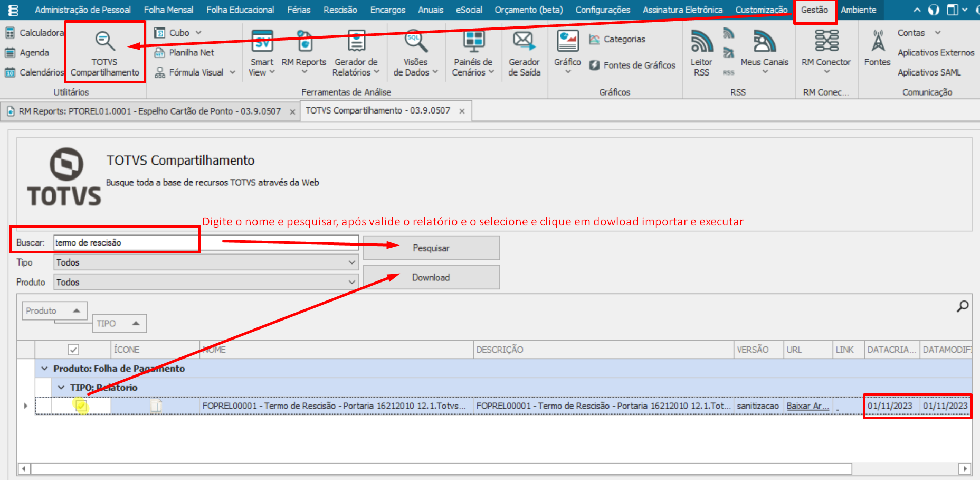Open RM Conector
Screen dimensions: 980x480
click(x=826, y=52)
